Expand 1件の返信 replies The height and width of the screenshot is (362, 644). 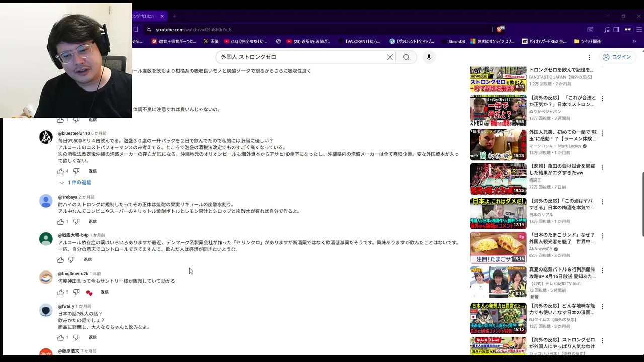tap(75, 183)
